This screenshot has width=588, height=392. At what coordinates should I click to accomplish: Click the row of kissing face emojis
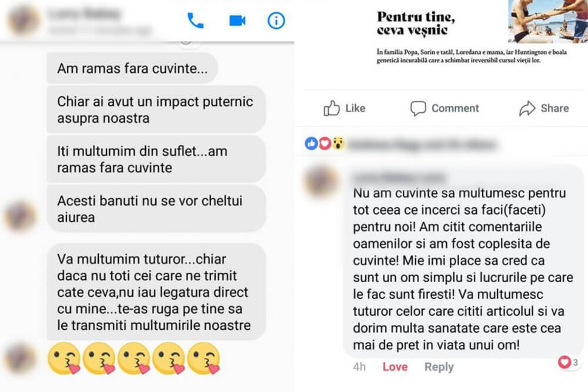[x=134, y=359]
